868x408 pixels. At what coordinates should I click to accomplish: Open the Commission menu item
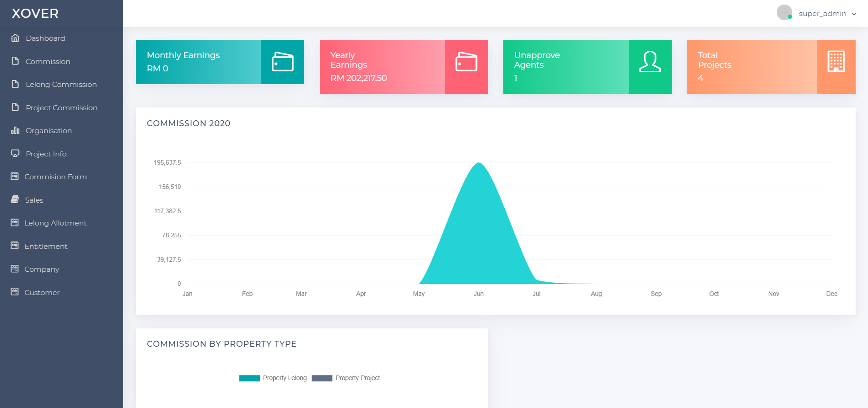click(x=48, y=61)
